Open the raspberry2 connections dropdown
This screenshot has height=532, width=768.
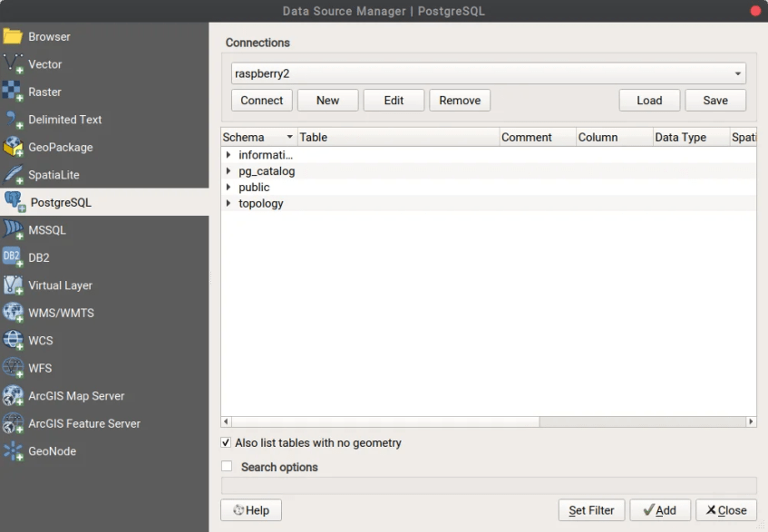(x=489, y=73)
